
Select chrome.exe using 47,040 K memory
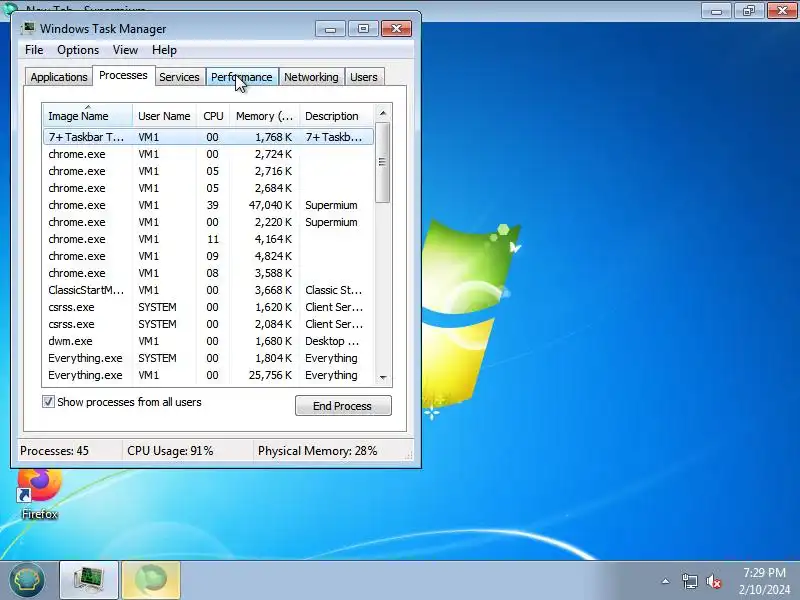[208, 205]
